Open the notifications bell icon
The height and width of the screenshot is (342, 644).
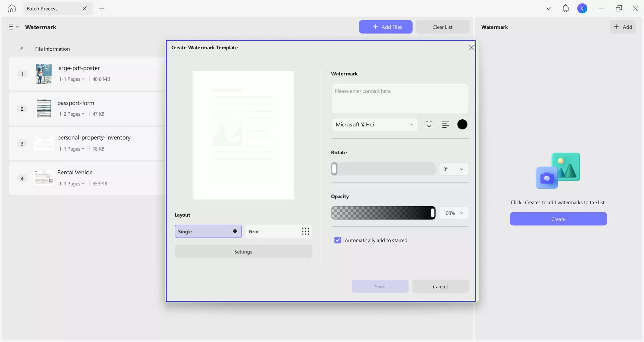566,8
